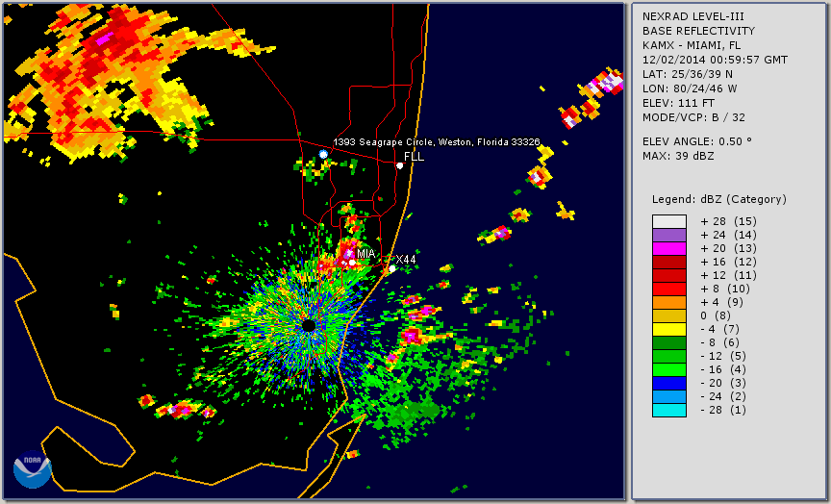831x504 pixels.
Task: Click the -12 (5) green legend swatch
Action: [669, 357]
